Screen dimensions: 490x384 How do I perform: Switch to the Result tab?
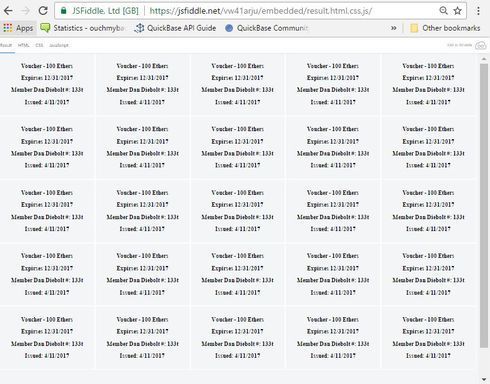6,45
